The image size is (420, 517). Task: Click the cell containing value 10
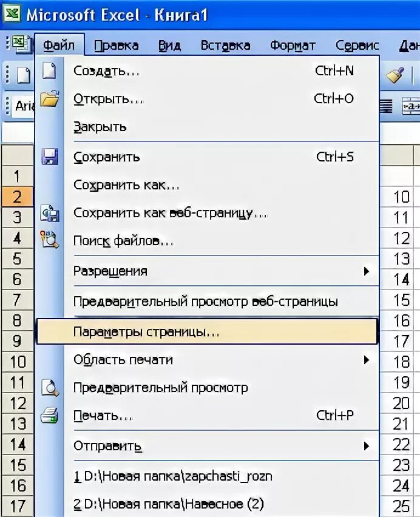coord(397,197)
